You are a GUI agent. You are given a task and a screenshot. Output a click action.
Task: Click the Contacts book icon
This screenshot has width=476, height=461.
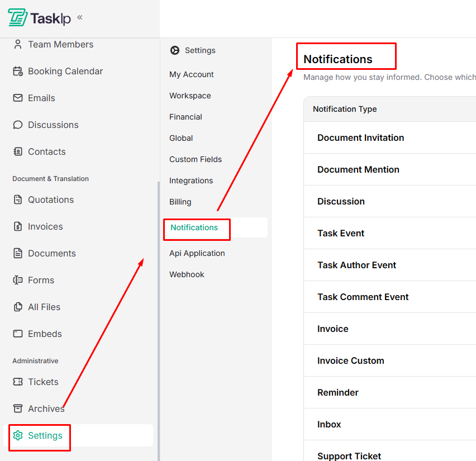pos(18,151)
